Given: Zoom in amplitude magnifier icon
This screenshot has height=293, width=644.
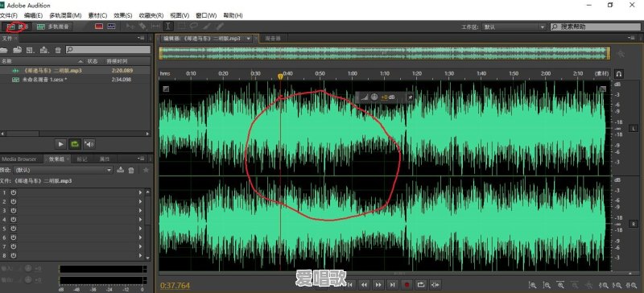Looking at the screenshot, I should [x=533, y=285].
